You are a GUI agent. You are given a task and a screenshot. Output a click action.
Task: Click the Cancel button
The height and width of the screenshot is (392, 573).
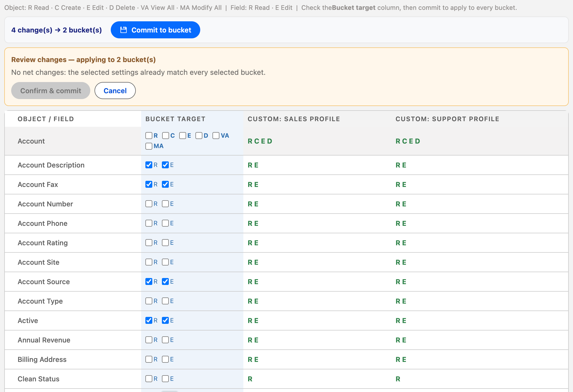pyautogui.click(x=115, y=91)
